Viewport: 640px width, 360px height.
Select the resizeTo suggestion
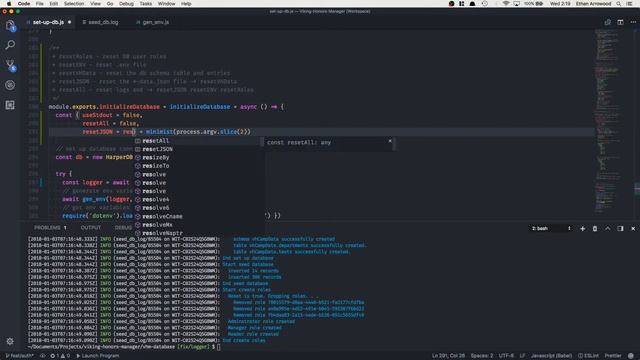(x=199, y=166)
